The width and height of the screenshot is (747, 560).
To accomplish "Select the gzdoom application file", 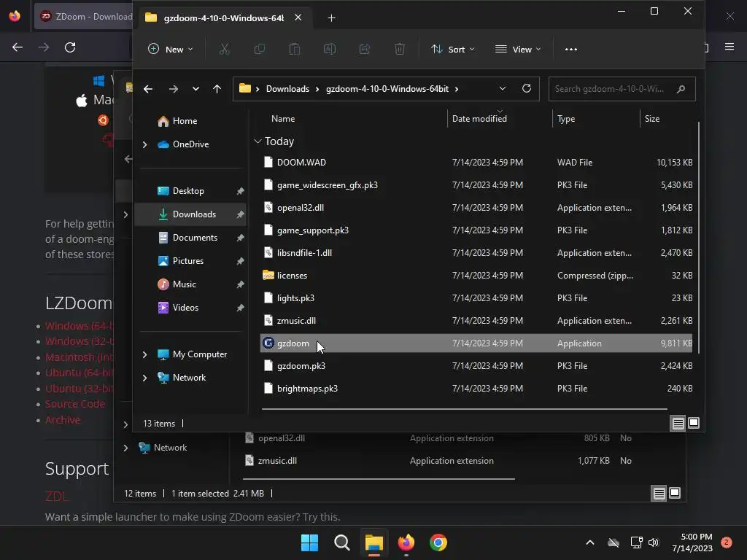I will (476, 343).
